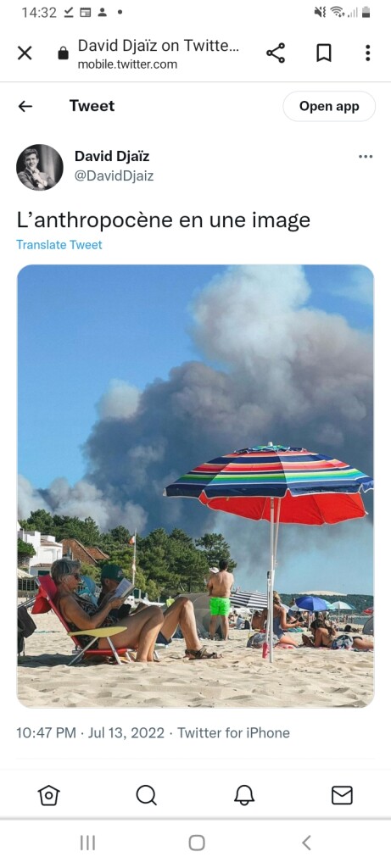Expand tweet options three-dot menu
The height and width of the screenshot is (868, 391).
tap(366, 157)
